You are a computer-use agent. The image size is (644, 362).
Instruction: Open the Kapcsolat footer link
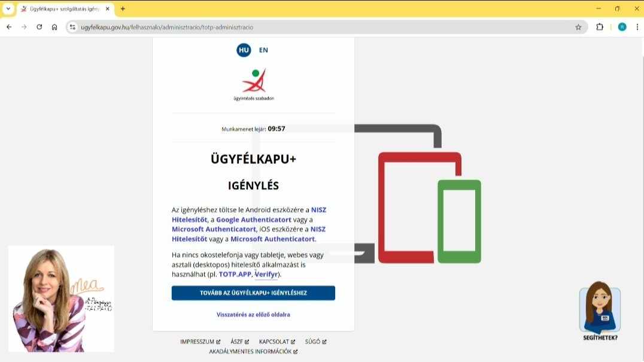[x=277, y=342]
